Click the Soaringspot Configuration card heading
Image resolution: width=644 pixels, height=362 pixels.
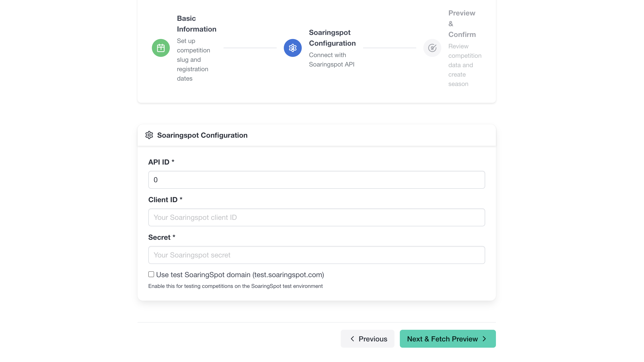pos(202,135)
